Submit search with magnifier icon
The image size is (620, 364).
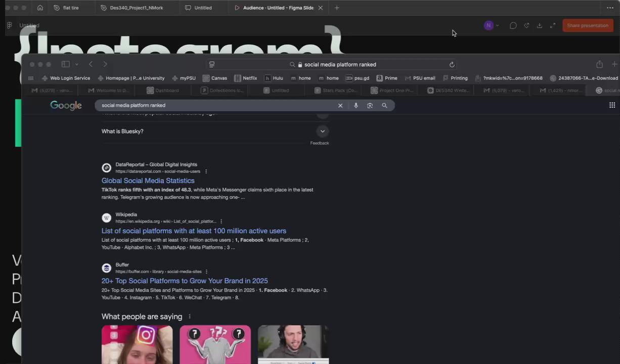(384, 105)
